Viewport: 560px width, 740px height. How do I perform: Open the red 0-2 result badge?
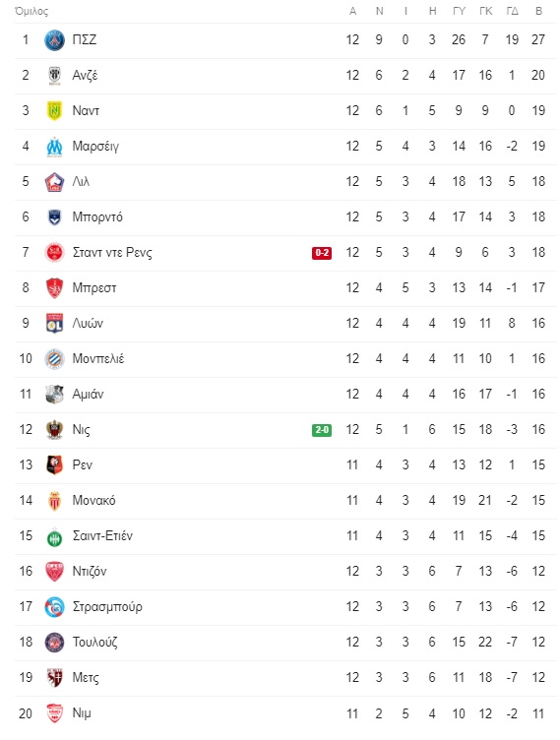(322, 253)
